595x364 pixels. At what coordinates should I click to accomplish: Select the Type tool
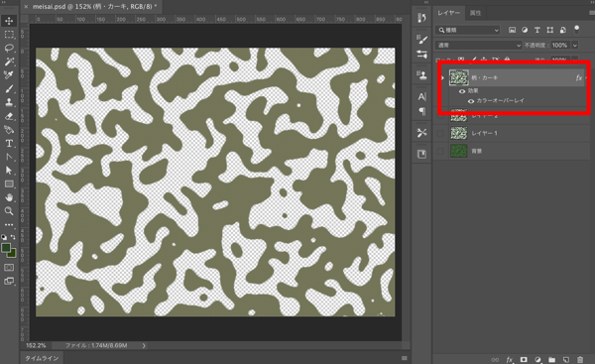(9, 144)
